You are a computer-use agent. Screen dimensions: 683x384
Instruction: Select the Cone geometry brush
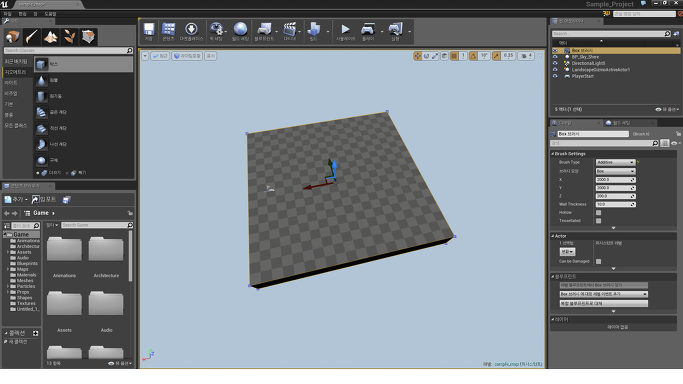pos(84,80)
